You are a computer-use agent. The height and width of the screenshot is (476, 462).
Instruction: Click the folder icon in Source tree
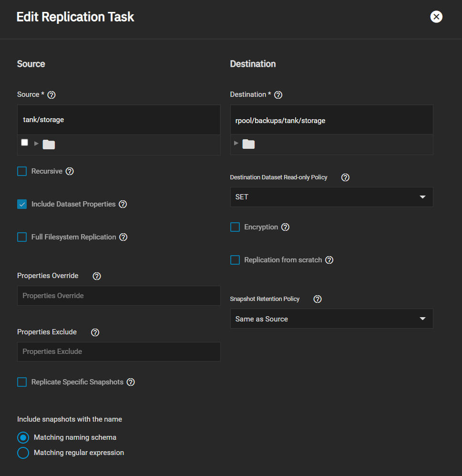(49, 144)
